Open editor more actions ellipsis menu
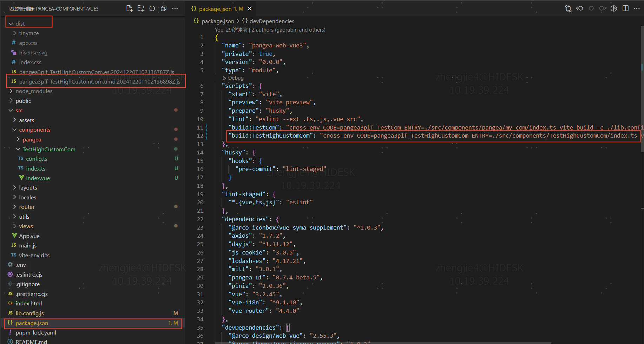This screenshot has height=344, width=644. pyautogui.click(x=637, y=8)
